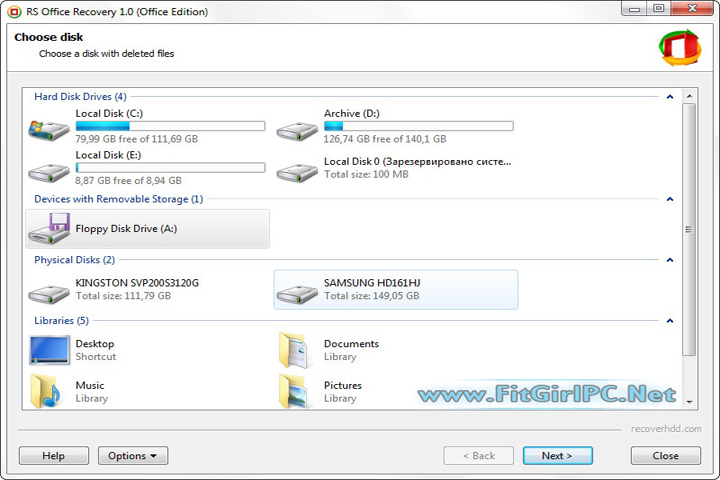This screenshot has height=480, width=720.
Task: Select the Archive (D:) drive icon
Action: [297, 131]
